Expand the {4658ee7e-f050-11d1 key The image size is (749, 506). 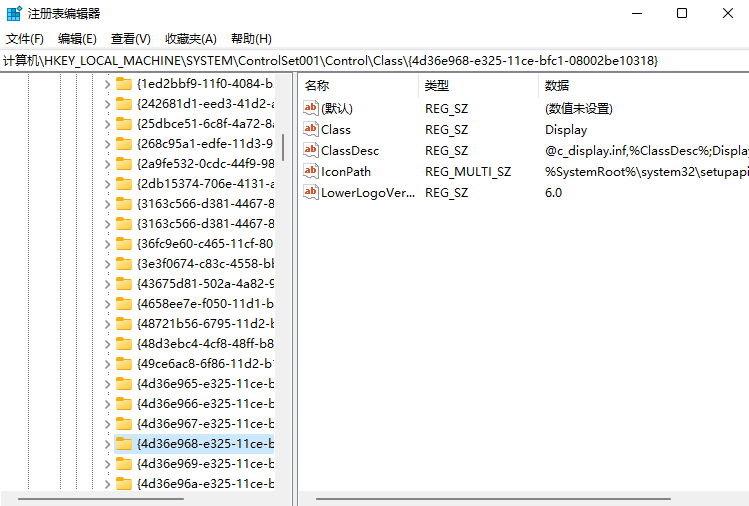(107, 304)
